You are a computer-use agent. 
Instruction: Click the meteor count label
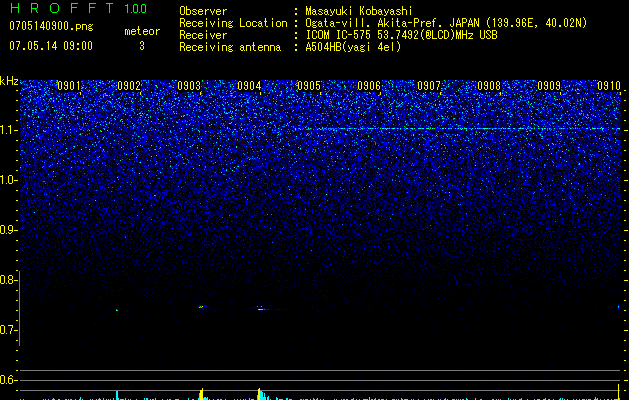pyautogui.click(x=142, y=31)
